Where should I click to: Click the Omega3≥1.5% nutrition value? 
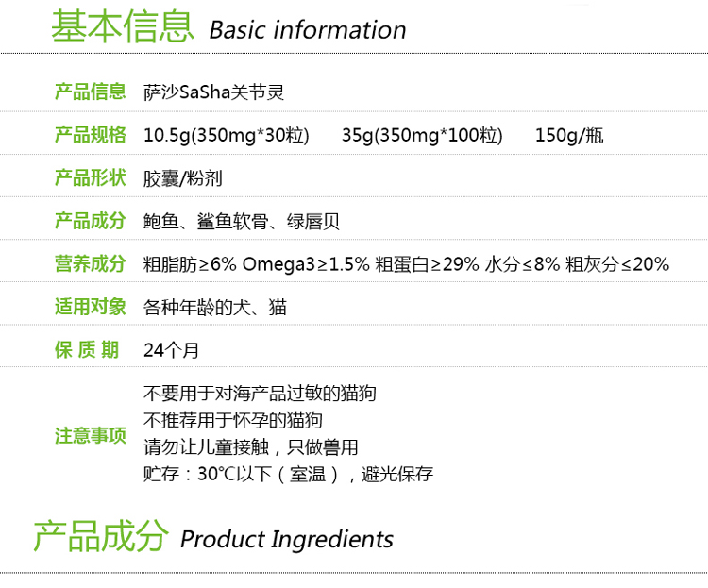(x=306, y=264)
